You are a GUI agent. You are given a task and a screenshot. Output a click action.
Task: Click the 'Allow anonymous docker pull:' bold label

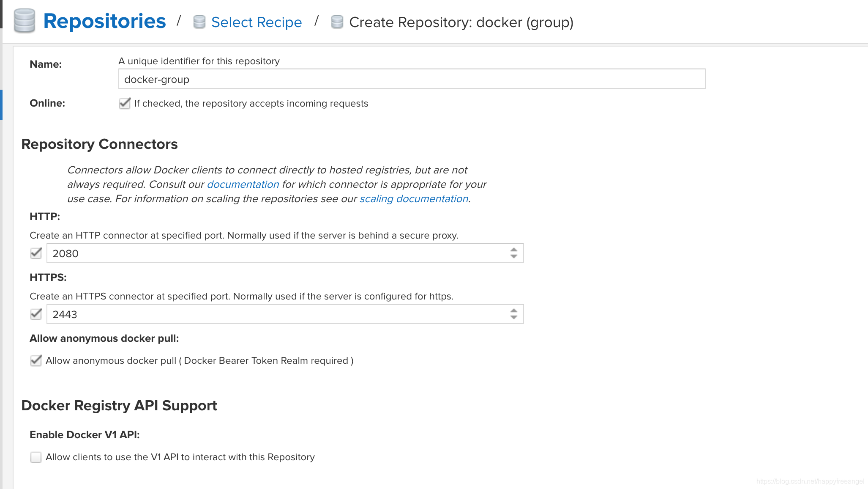point(104,338)
